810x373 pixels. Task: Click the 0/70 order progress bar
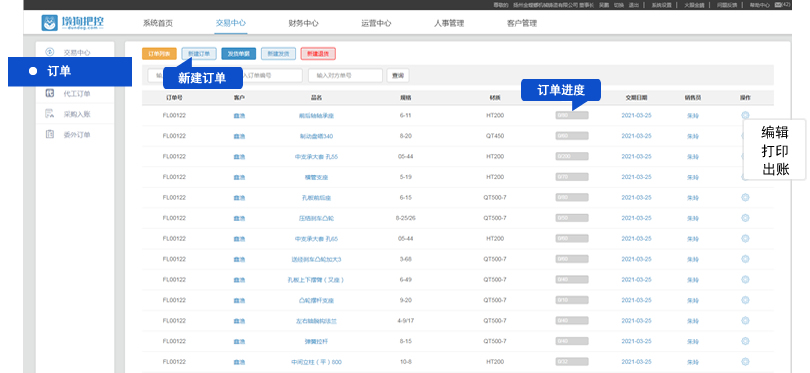(572, 177)
